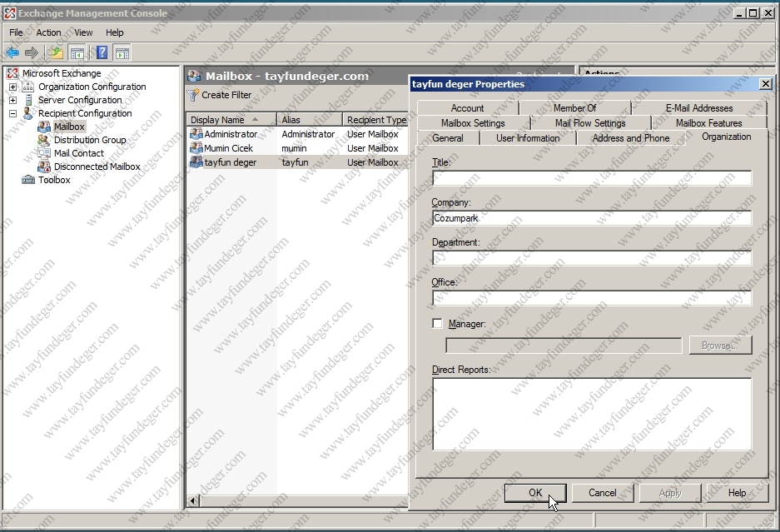Image resolution: width=780 pixels, height=532 pixels.
Task: Click the Title input field
Action: (592, 178)
